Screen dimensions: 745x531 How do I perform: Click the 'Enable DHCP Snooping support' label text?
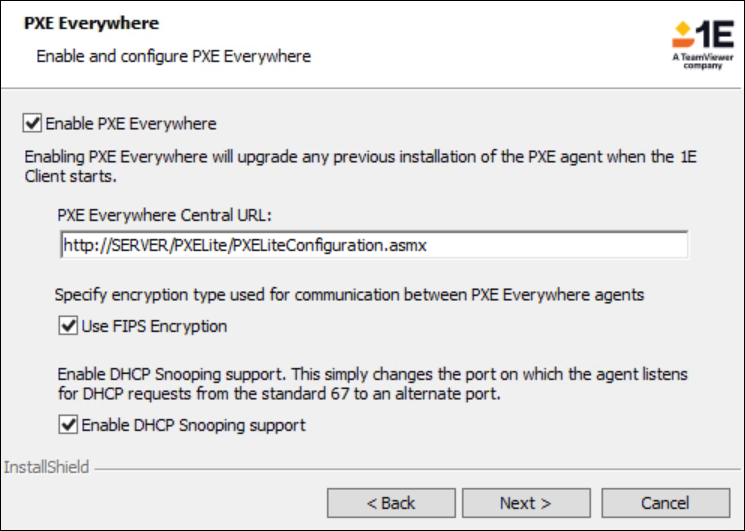pyautogui.click(x=193, y=425)
